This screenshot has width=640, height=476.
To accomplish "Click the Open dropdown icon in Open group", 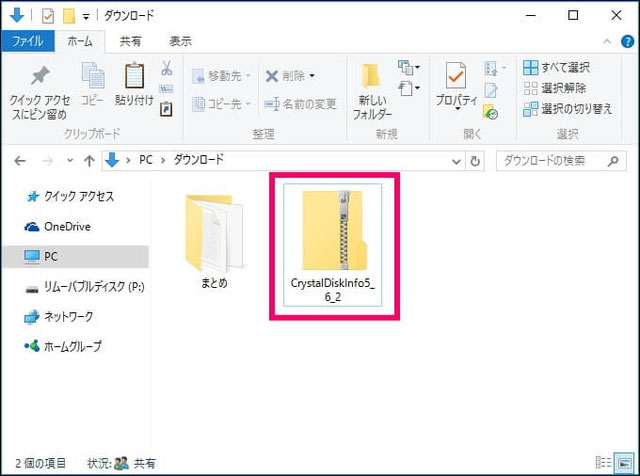I will [x=495, y=68].
